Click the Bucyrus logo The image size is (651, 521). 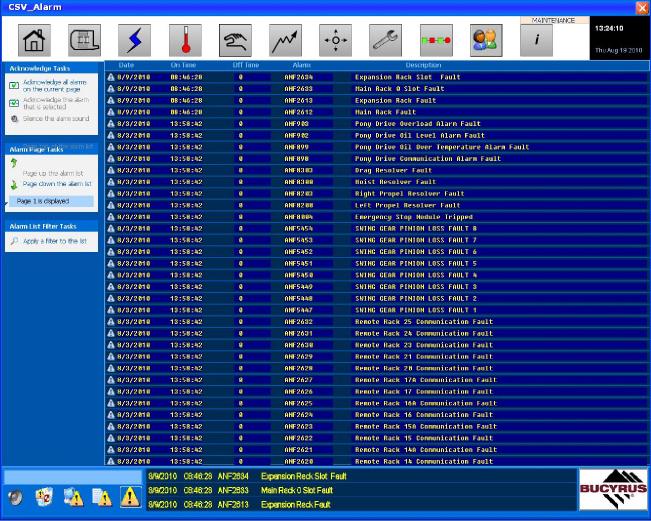pyautogui.click(x=613, y=489)
